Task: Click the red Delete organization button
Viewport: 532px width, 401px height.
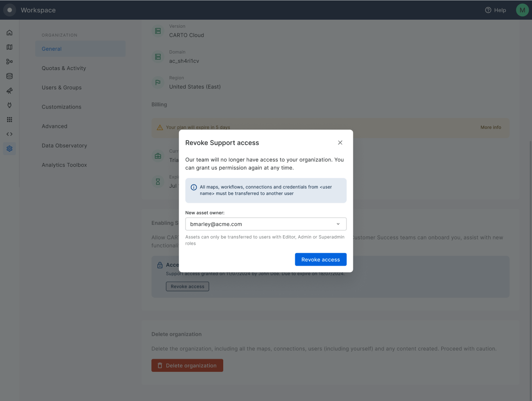Action: point(187,365)
